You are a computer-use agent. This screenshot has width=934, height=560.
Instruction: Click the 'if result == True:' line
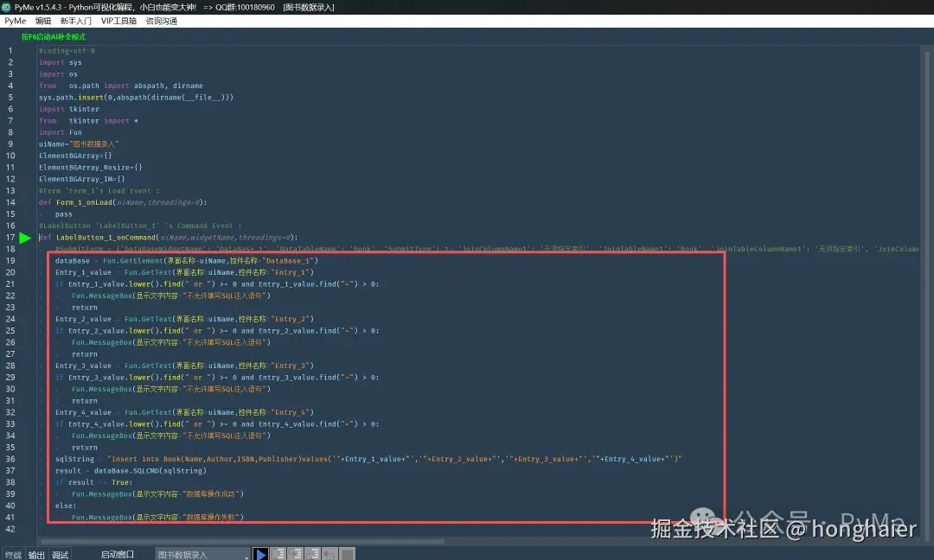(x=94, y=482)
